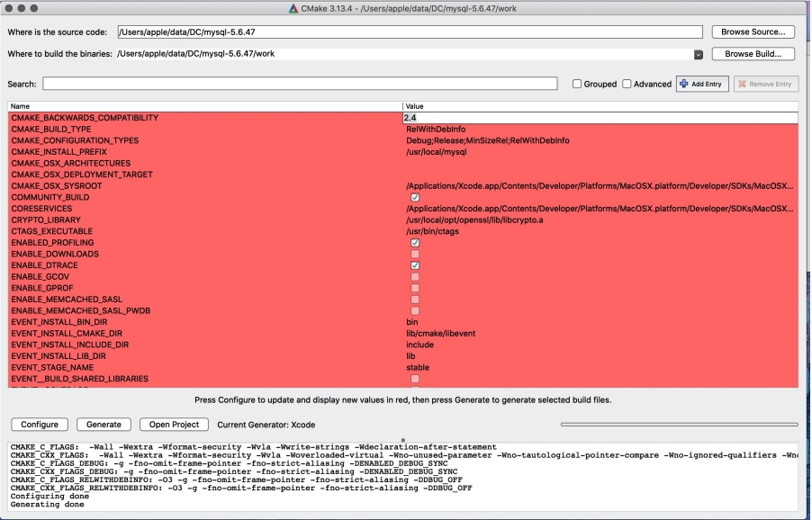
Task: Click Debug;Release;MinSizeRel;RelWithDebInfo value
Action: pyautogui.click(x=487, y=140)
